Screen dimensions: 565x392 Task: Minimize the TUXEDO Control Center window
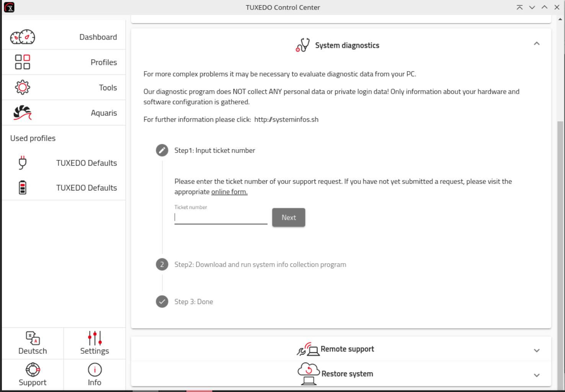coord(532,7)
